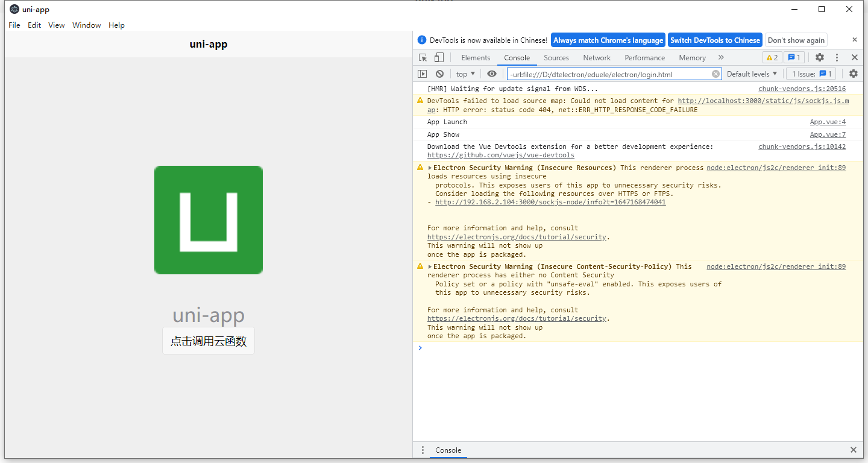Click the uni-app text below the logo
The height and width of the screenshot is (463, 868).
point(209,315)
